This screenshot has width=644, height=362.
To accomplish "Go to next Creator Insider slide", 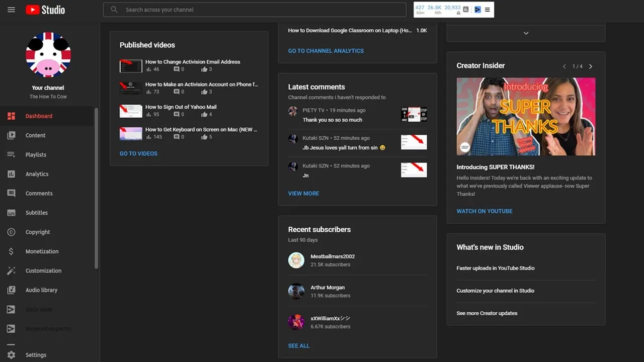I will [591, 66].
